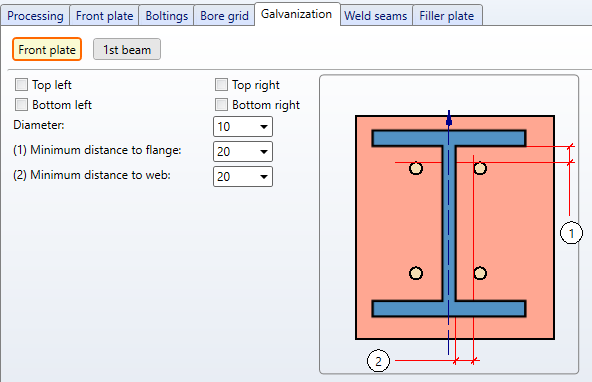
Task: Select the 1st beam button
Action: (127, 49)
